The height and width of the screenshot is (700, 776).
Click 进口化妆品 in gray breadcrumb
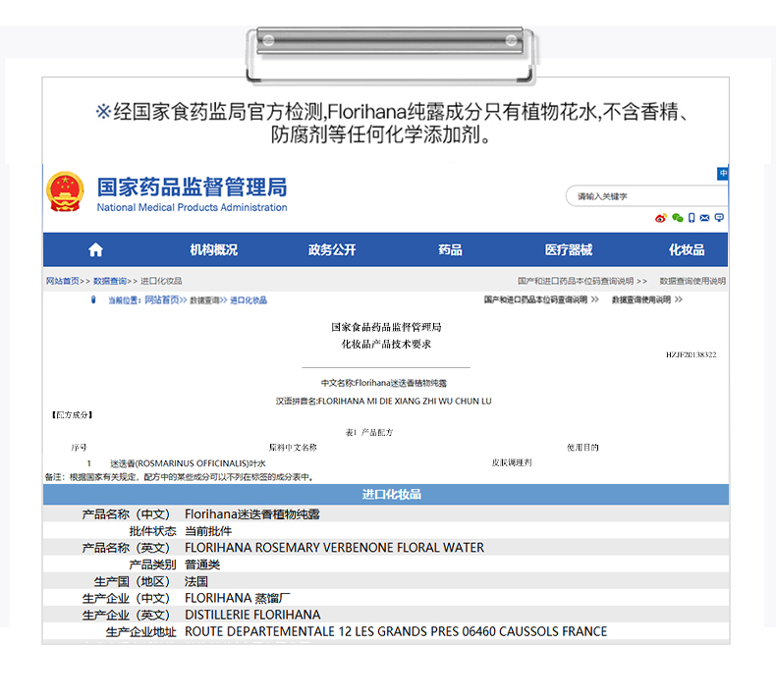coord(161,281)
